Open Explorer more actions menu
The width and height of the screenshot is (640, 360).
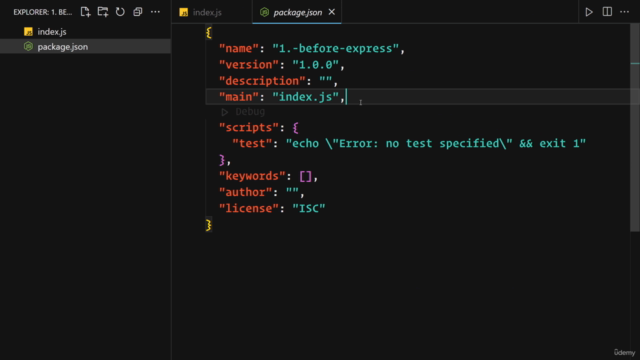[x=155, y=12]
